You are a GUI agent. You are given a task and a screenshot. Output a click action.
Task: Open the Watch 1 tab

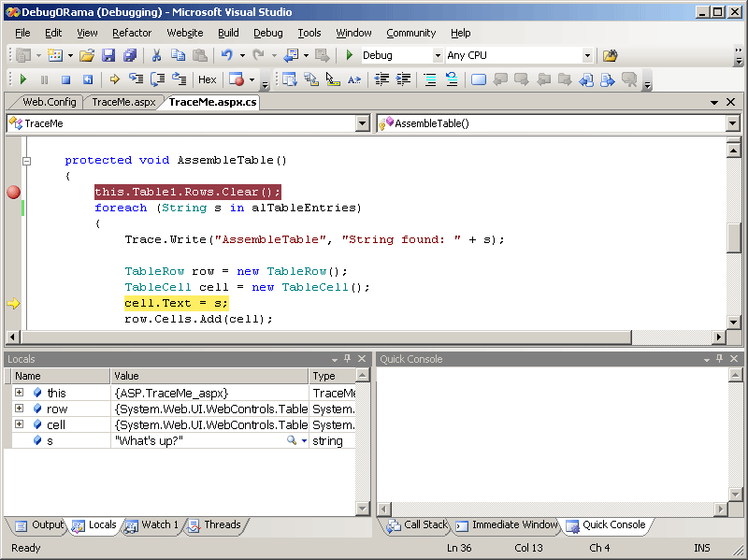click(152, 525)
